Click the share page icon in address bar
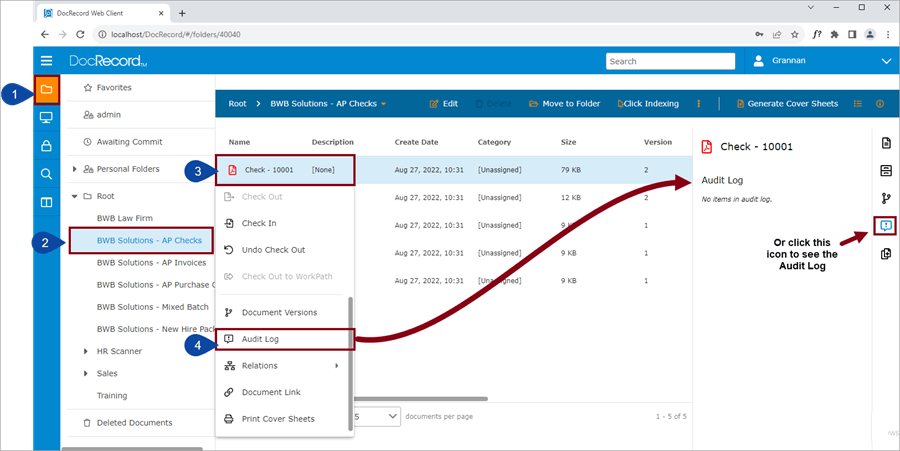 tap(777, 34)
